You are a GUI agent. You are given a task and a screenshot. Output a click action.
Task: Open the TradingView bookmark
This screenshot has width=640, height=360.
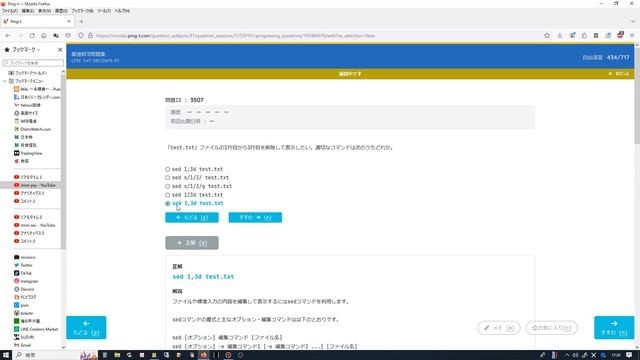[29, 153]
